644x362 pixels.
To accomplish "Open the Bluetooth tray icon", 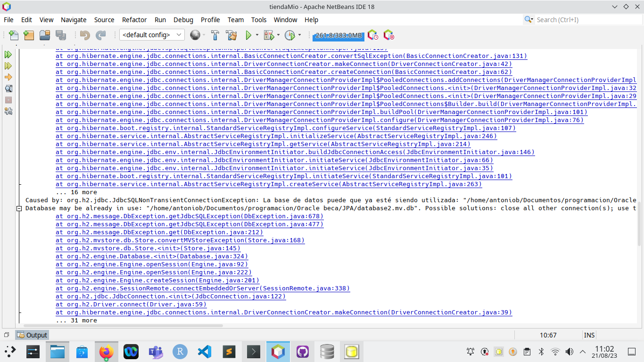I will [541, 351].
